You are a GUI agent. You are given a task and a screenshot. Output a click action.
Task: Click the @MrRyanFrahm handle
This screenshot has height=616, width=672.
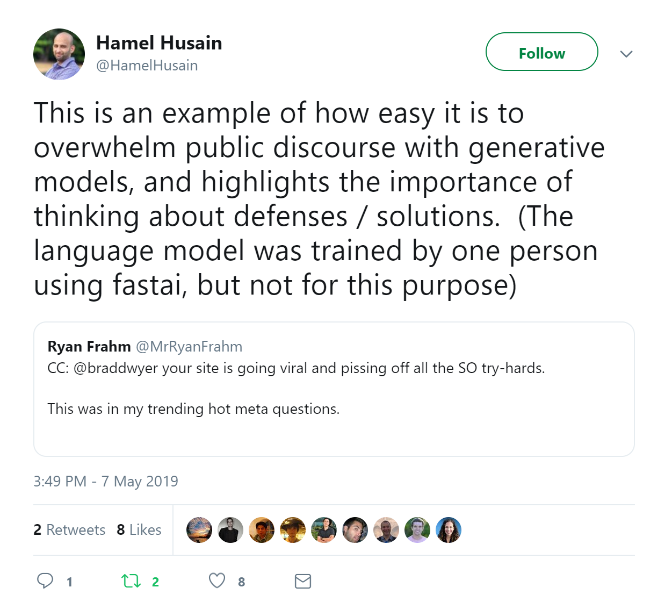click(x=189, y=347)
